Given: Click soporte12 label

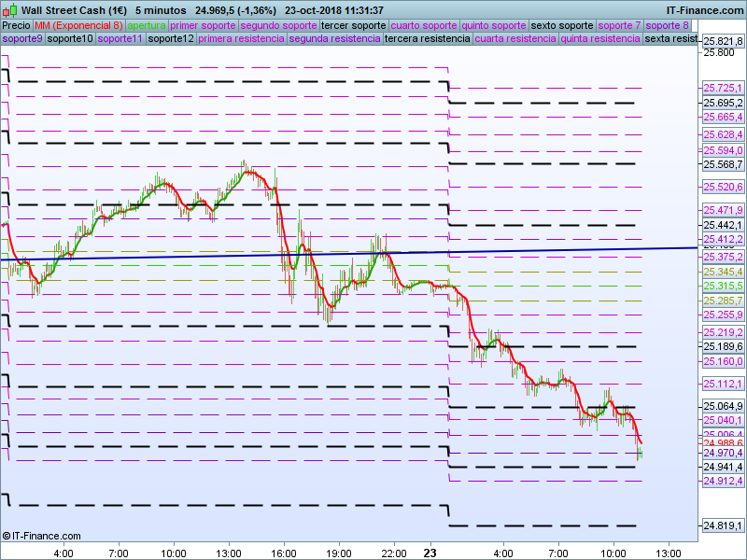Looking at the screenshot, I should coord(171,38).
